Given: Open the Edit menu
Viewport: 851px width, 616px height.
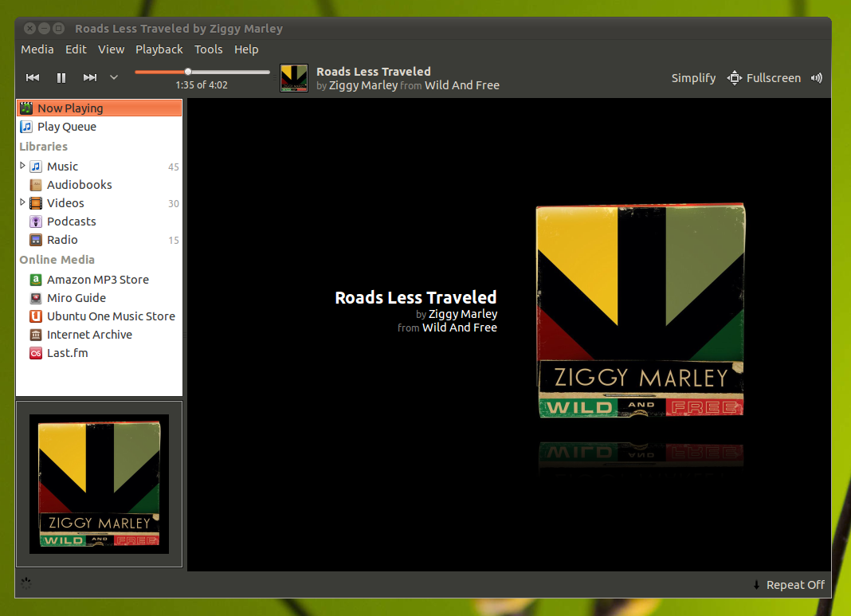Looking at the screenshot, I should [x=76, y=49].
